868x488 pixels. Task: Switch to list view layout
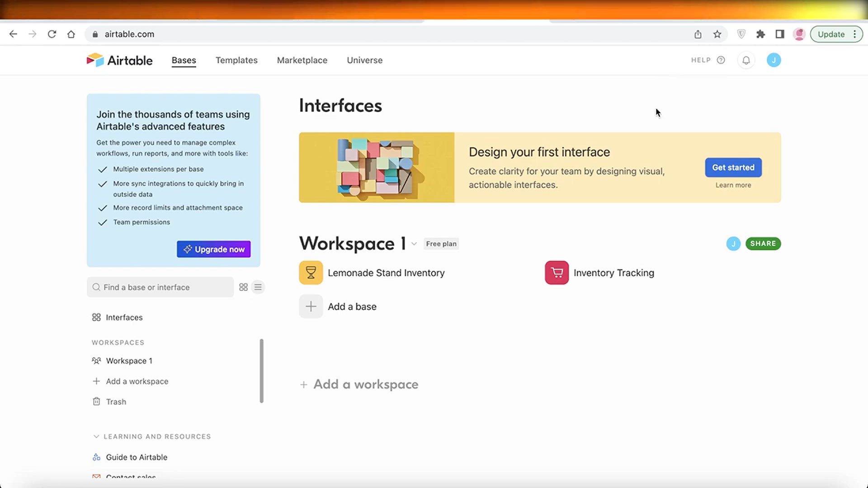point(258,287)
